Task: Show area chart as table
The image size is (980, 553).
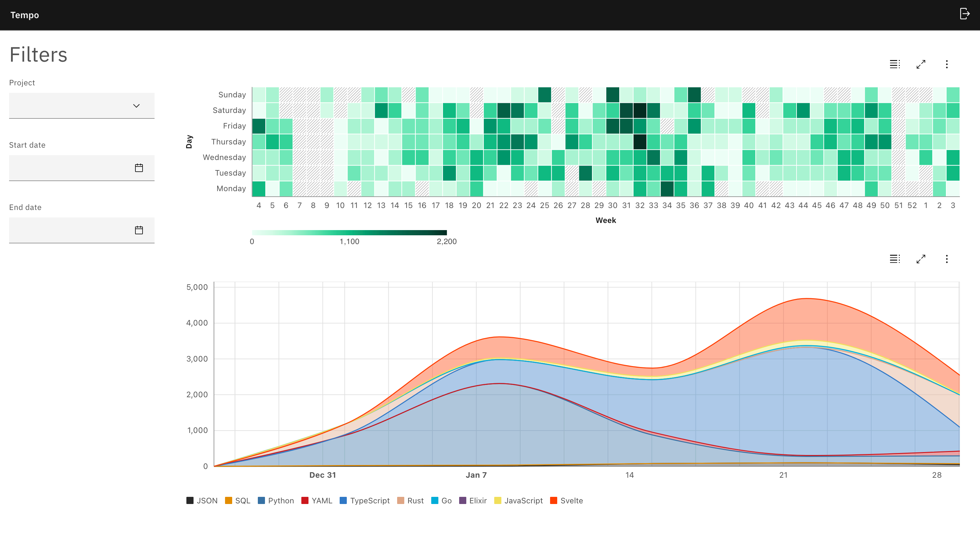Action: pyautogui.click(x=894, y=259)
